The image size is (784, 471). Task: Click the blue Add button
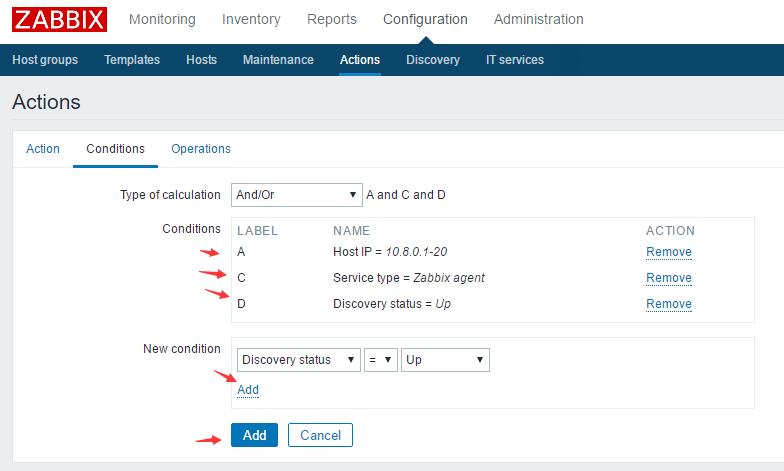tap(254, 435)
